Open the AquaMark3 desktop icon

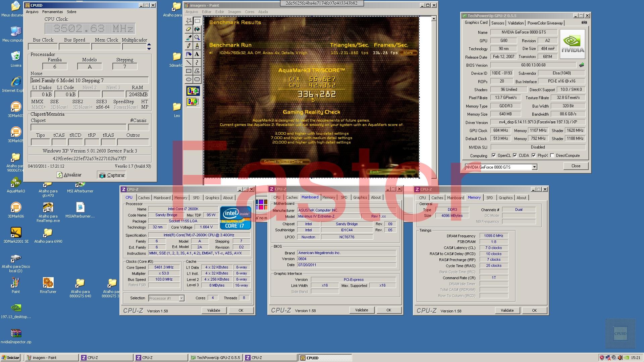(16, 185)
